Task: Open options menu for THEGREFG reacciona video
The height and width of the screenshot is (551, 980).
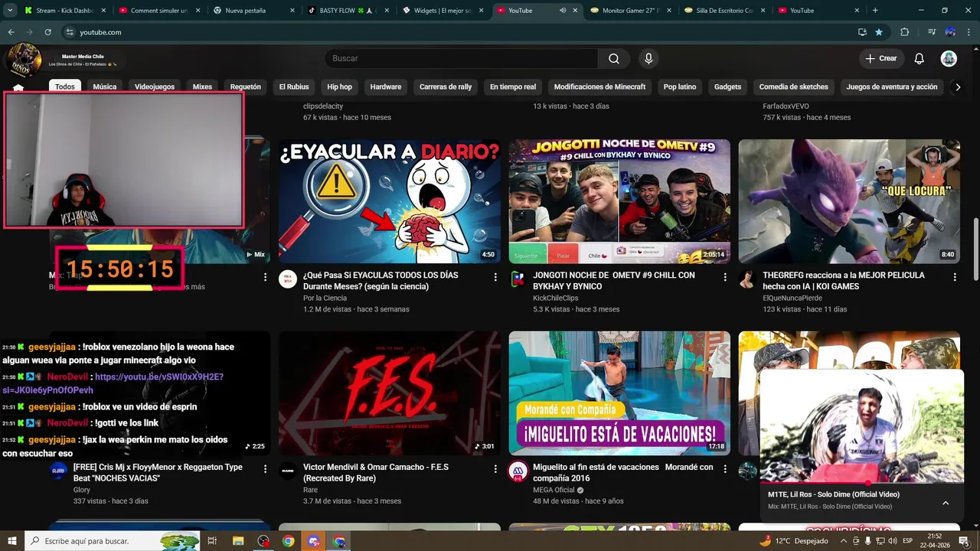Action: pyautogui.click(x=955, y=277)
